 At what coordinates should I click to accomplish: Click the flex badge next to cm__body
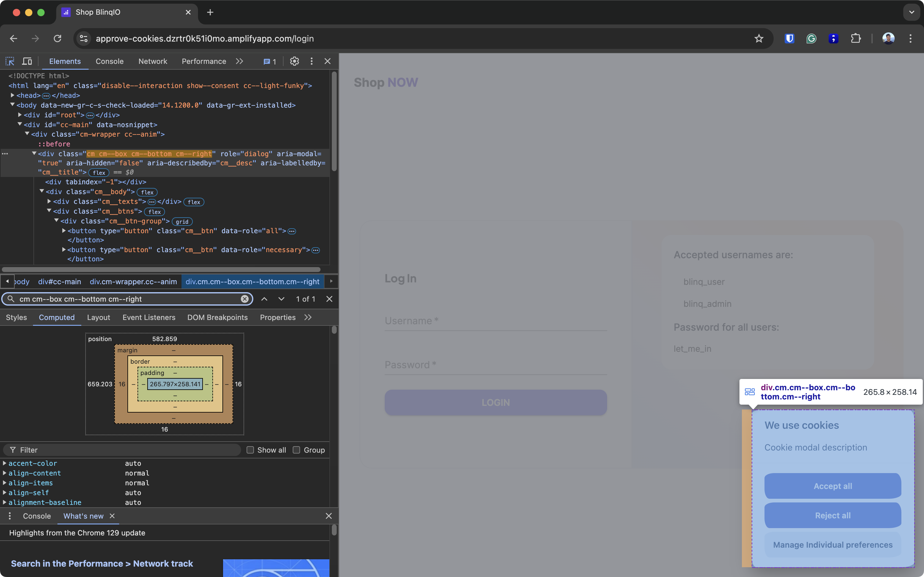(147, 192)
